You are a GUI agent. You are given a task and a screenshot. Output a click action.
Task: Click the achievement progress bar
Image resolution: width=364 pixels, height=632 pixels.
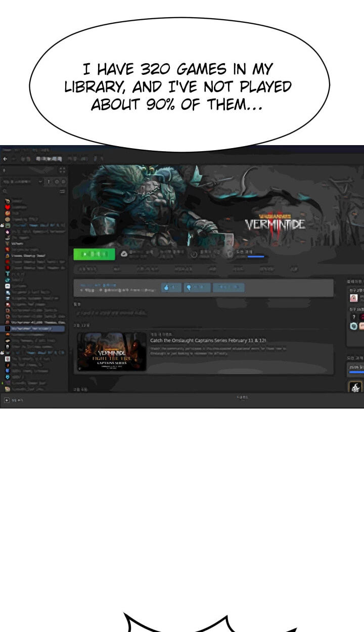[x=256, y=257]
